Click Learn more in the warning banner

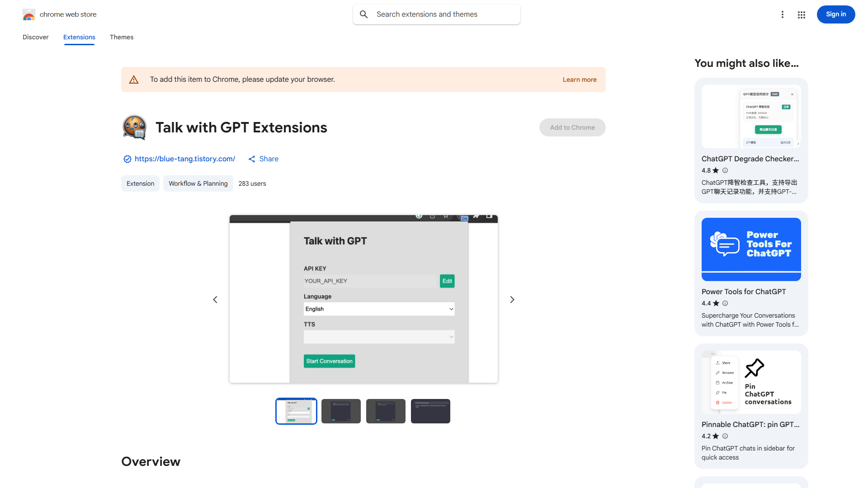click(x=580, y=80)
